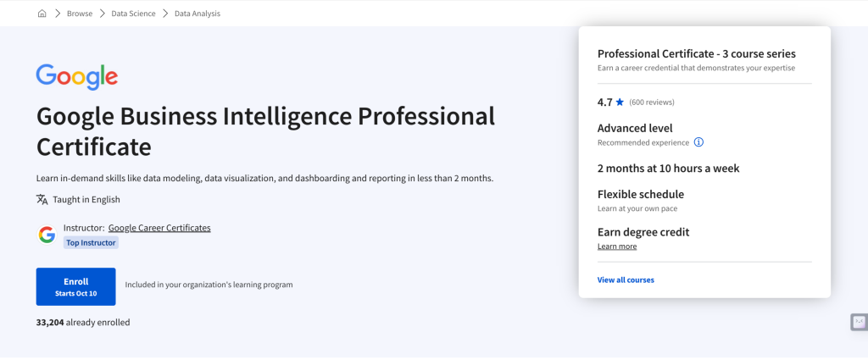Click the Earn degree credit heading
This screenshot has height=360, width=868.
pos(643,232)
